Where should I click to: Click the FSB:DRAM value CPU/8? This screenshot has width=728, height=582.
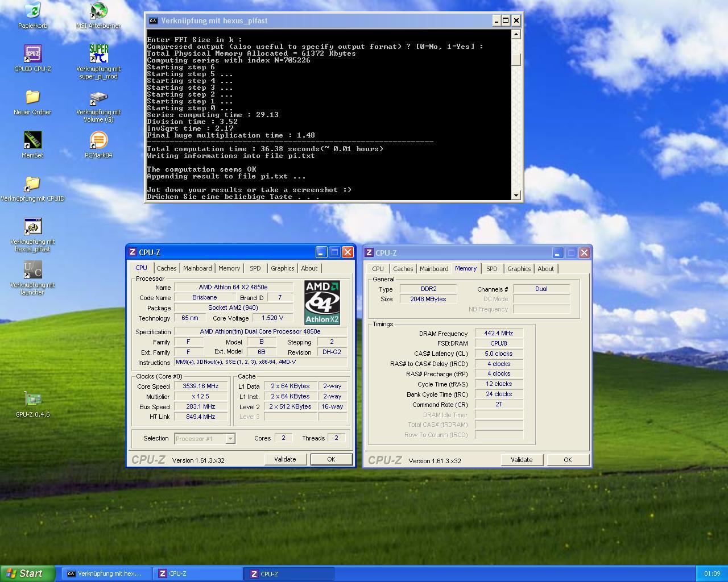pos(499,344)
